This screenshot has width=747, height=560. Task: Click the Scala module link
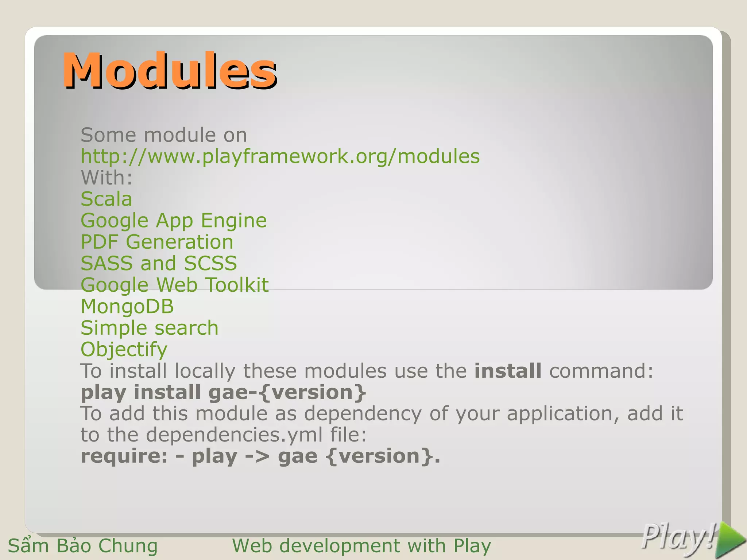[106, 199]
